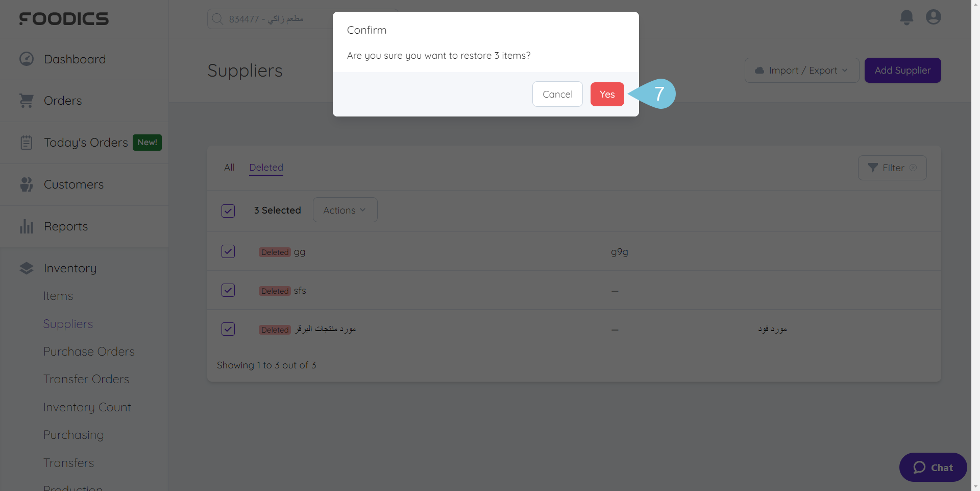Click the Reports bar chart icon
Image resolution: width=980 pixels, height=491 pixels.
[27, 226]
